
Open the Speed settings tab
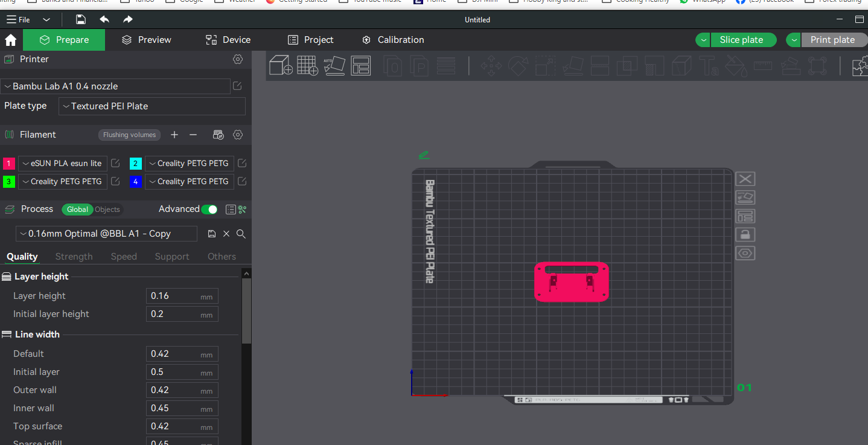(124, 257)
